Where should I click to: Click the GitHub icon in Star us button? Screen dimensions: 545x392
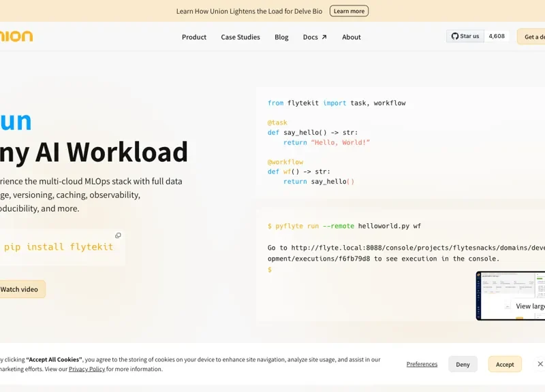pyautogui.click(x=455, y=36)
